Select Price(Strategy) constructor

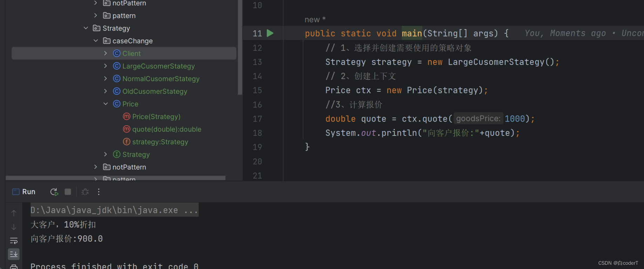coord(156,117)
